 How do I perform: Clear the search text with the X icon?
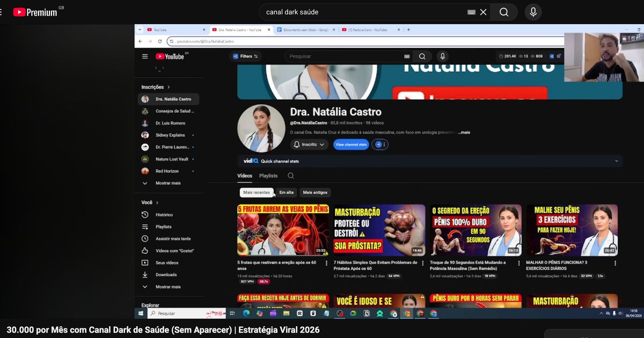pos(484,12)
